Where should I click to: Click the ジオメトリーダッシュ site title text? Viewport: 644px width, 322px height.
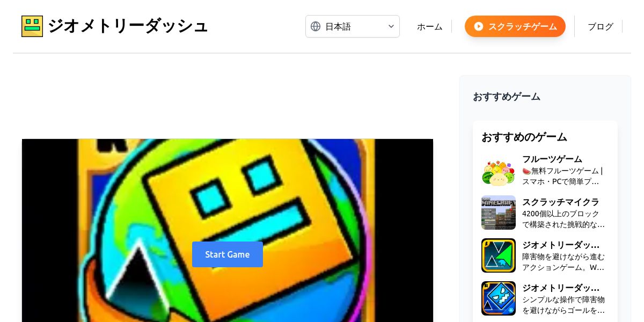(x=128, y=26)
